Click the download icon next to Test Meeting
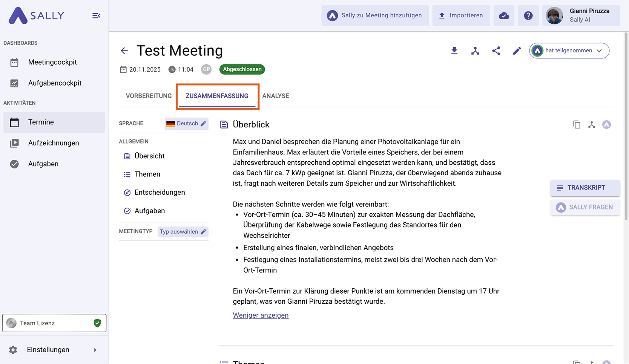629x364 pixels. pos(454,50)
